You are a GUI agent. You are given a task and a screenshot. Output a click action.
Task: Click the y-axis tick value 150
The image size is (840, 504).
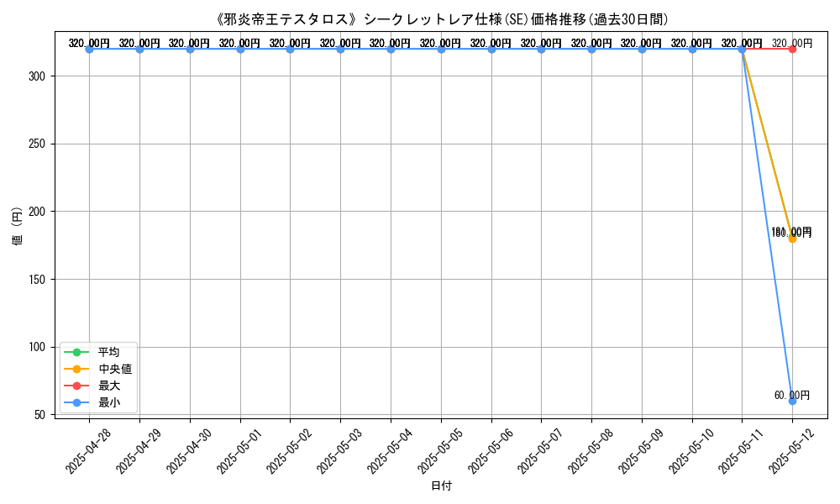click(x=36, y=280)
